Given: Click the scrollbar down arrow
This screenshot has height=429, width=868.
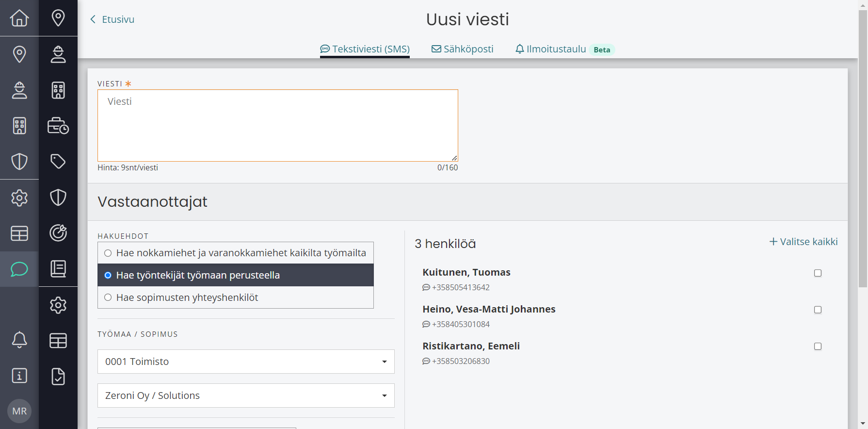Looking at the screenshot, I should click(x=863, y=424).
